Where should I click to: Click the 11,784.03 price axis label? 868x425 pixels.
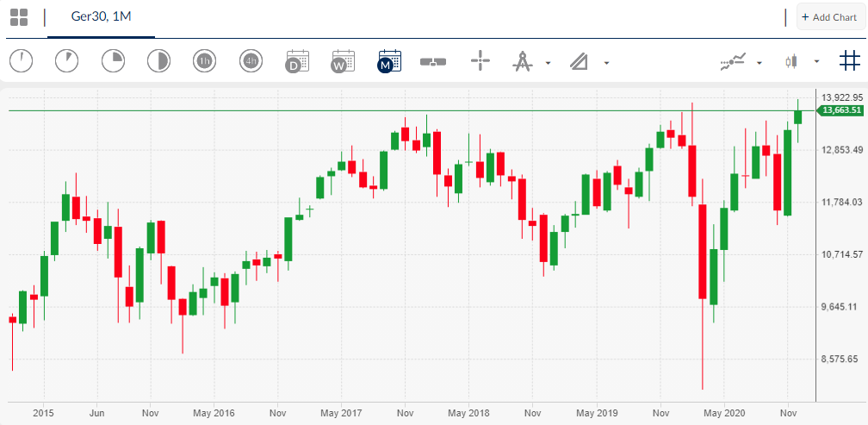[x=842, y=202]
